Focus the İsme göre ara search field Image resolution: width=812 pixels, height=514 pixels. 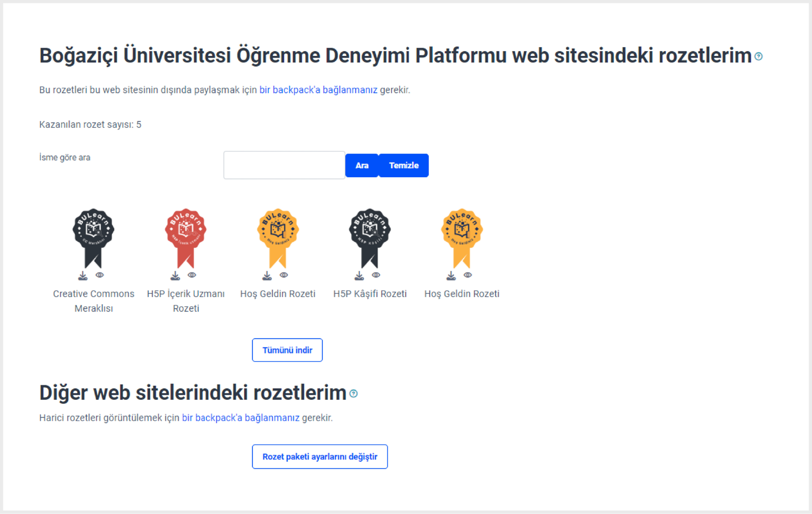click(x=284, y=165)
